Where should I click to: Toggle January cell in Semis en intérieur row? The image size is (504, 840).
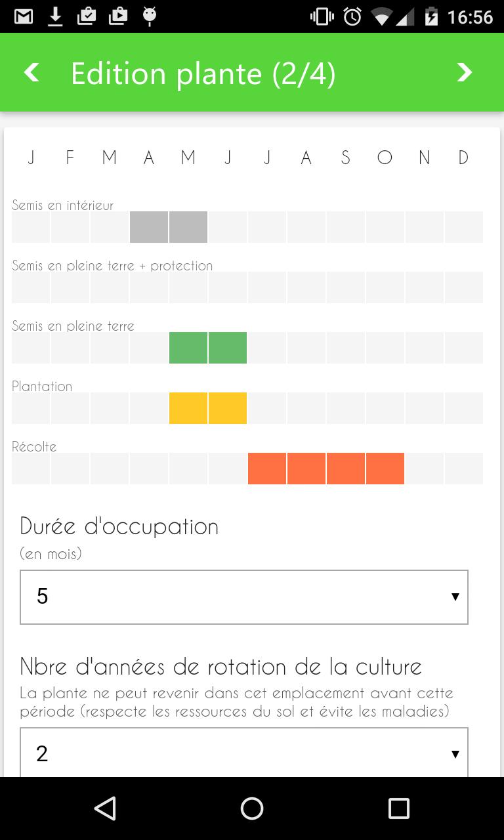point(31,227)
